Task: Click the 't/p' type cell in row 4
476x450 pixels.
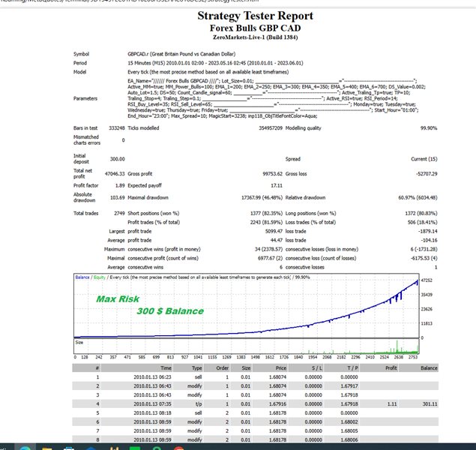Action: pyautogui.click(x=199, y=404)
